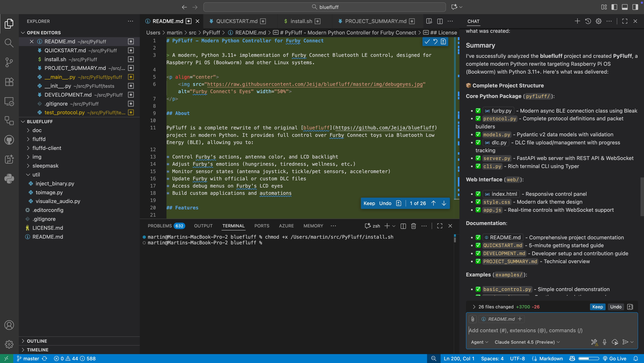Image resolution: width=644 pixels, height=363 pixels.
Task: Open chat history clock icon
Action: [588, 21]
